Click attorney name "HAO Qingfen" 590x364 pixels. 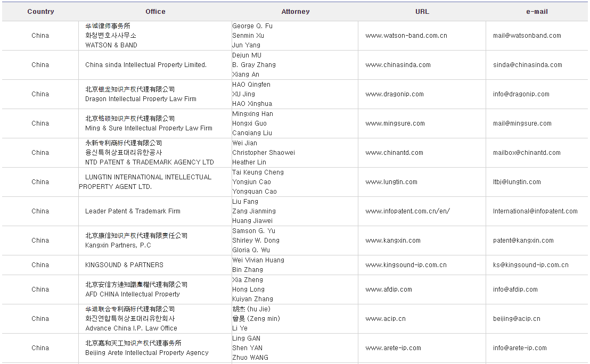pos(251,85)
